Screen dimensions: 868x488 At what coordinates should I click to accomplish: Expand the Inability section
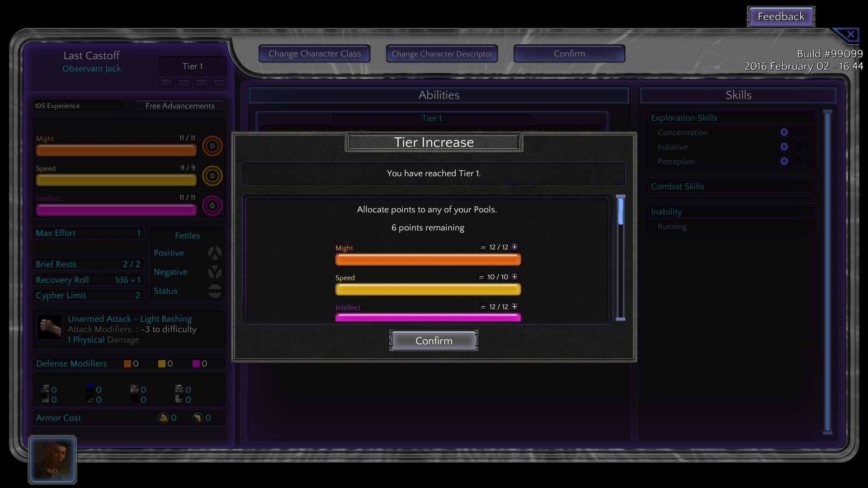click(x=731, y=212)
